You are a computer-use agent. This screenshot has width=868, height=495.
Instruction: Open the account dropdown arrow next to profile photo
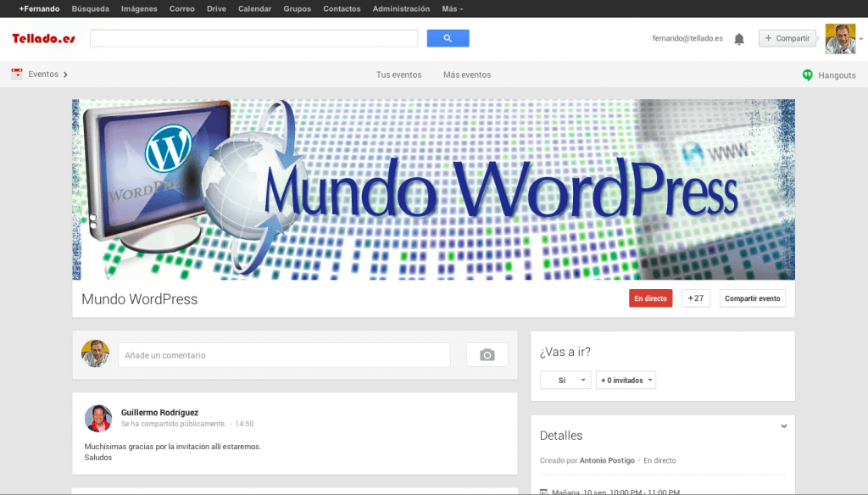[x=861, y=39]
